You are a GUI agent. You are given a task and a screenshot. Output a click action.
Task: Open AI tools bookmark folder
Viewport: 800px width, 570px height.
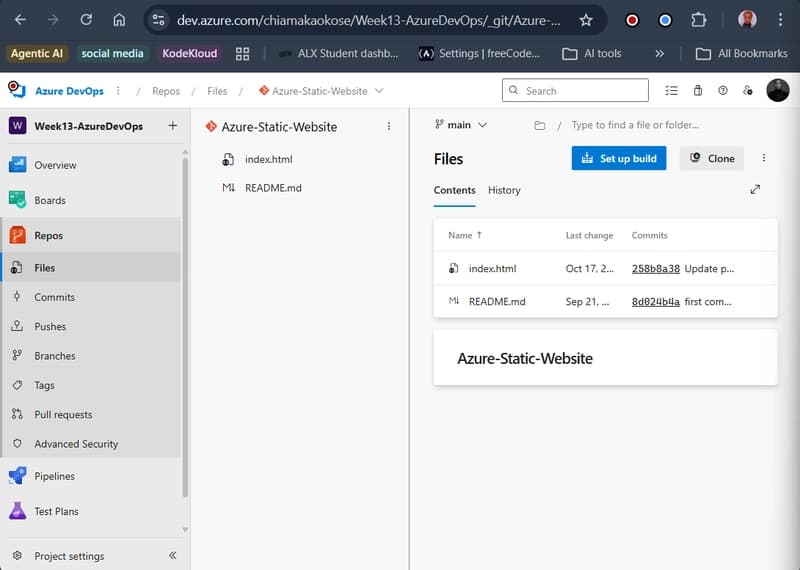click(592, 54)
